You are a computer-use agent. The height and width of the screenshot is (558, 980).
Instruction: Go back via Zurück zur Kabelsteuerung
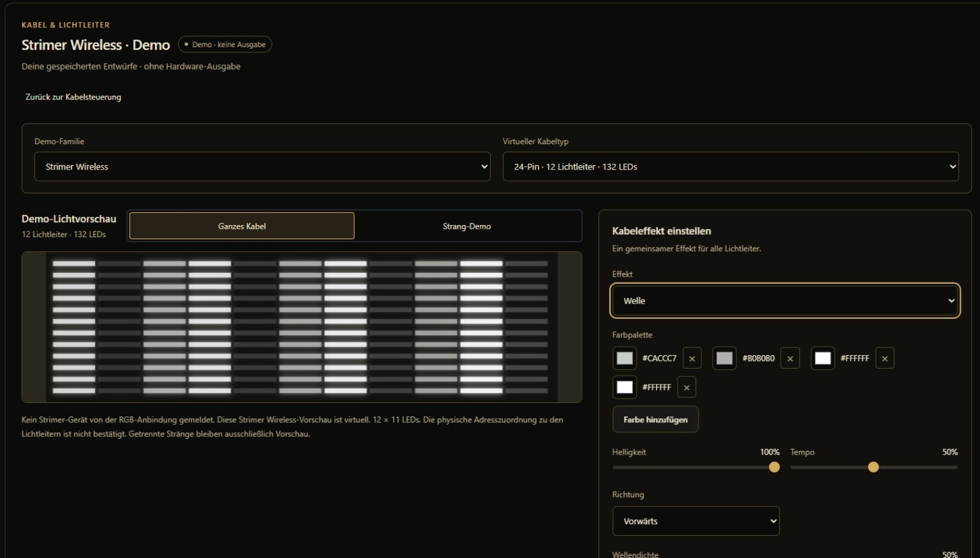point(73,97)
